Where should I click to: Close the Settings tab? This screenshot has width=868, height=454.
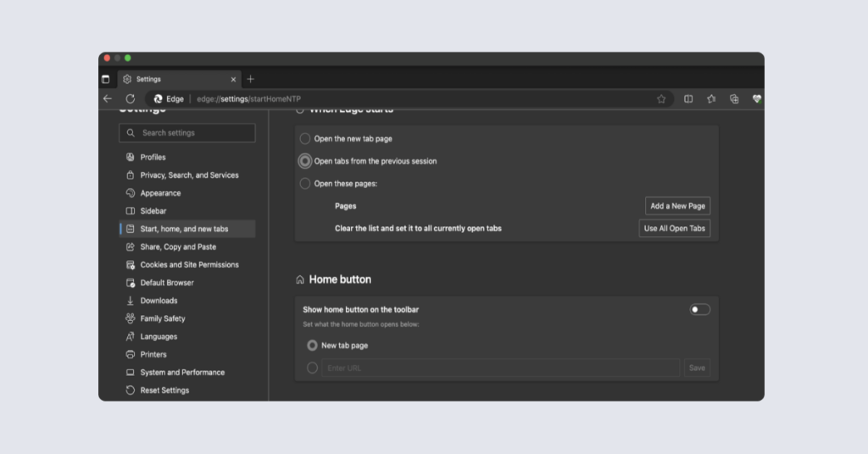233,79
